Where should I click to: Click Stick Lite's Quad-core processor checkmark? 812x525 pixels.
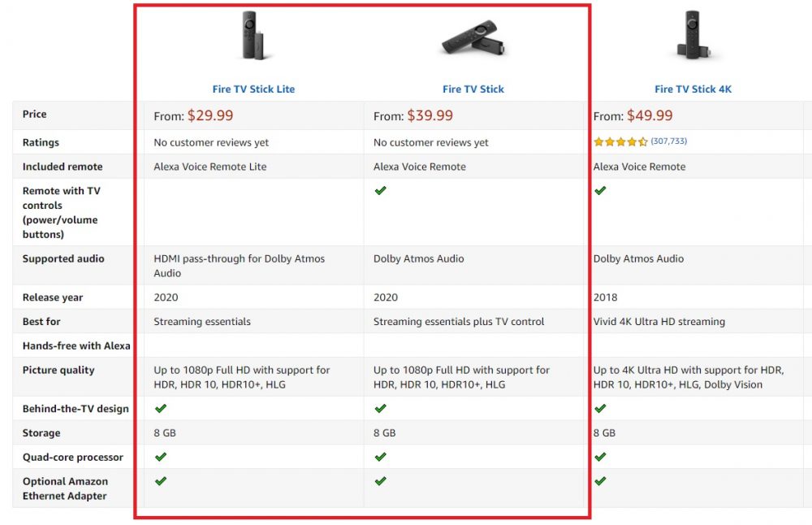[x=161, y=457]
